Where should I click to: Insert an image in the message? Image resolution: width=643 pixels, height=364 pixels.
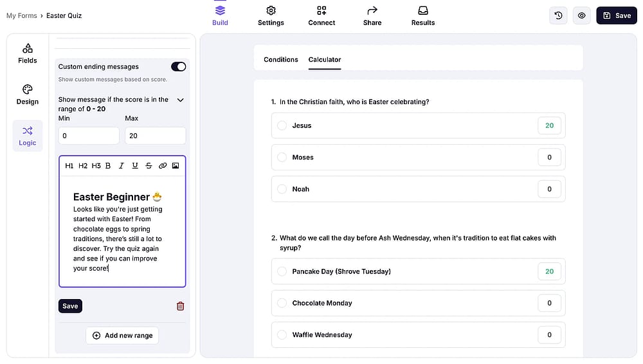pyautogui.click(x=176, y=166)
